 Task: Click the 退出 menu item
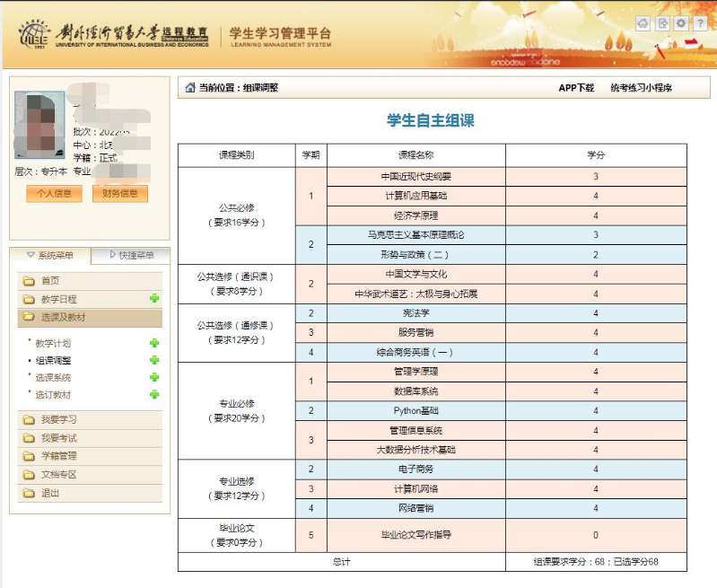pos(90,493)
